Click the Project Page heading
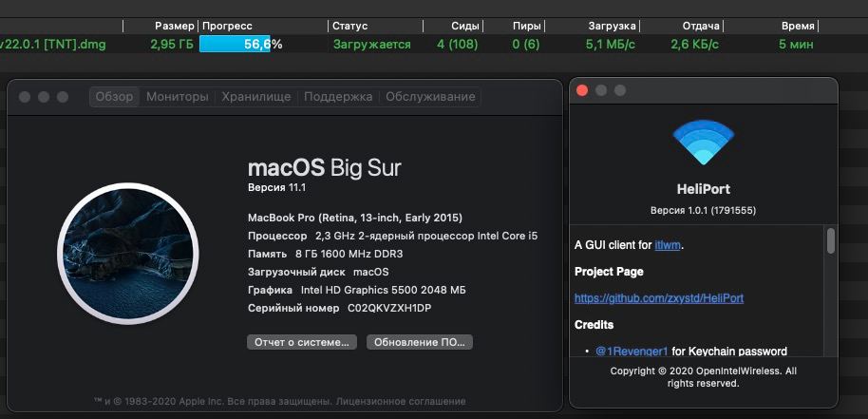868x419 pixels. pyautogui.click(x=609, y=272)
